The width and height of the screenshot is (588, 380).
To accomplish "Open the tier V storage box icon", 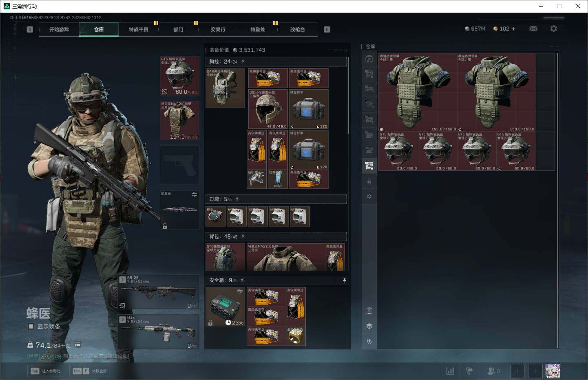I will [369, 104].
